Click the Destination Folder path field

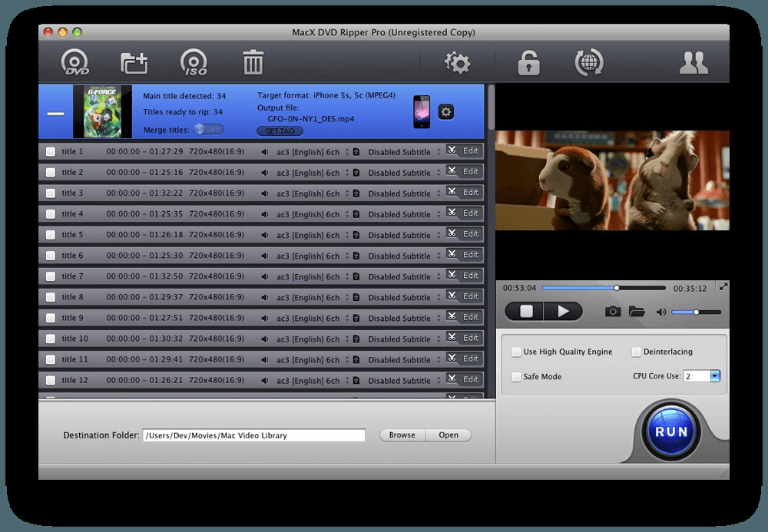point(253,435)
